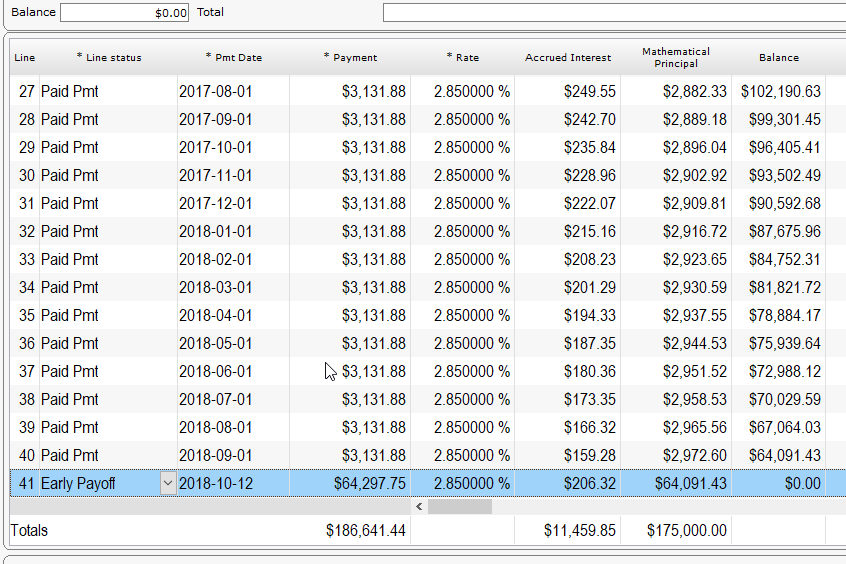Open Line status dropdown on line 41
This screenshot has width=846, height=564.
click(168, 483)
